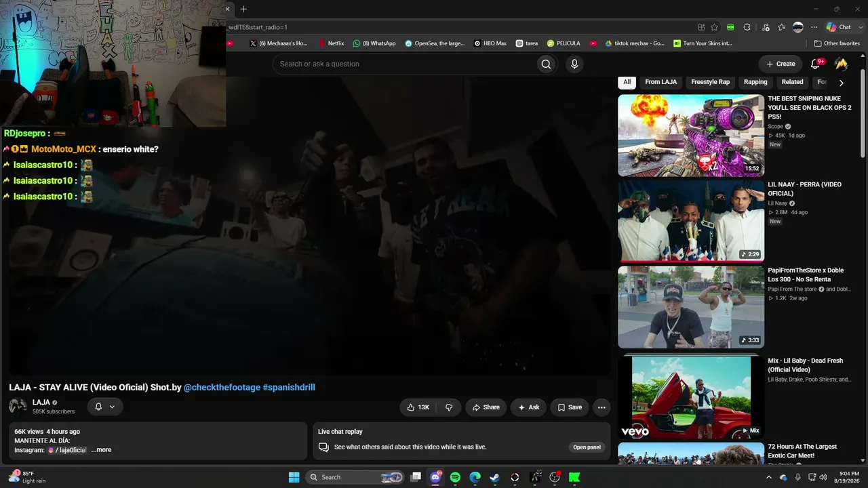The image size is (868, 488).
Task: Open the Windows Start menu
Action: (294, 477)
